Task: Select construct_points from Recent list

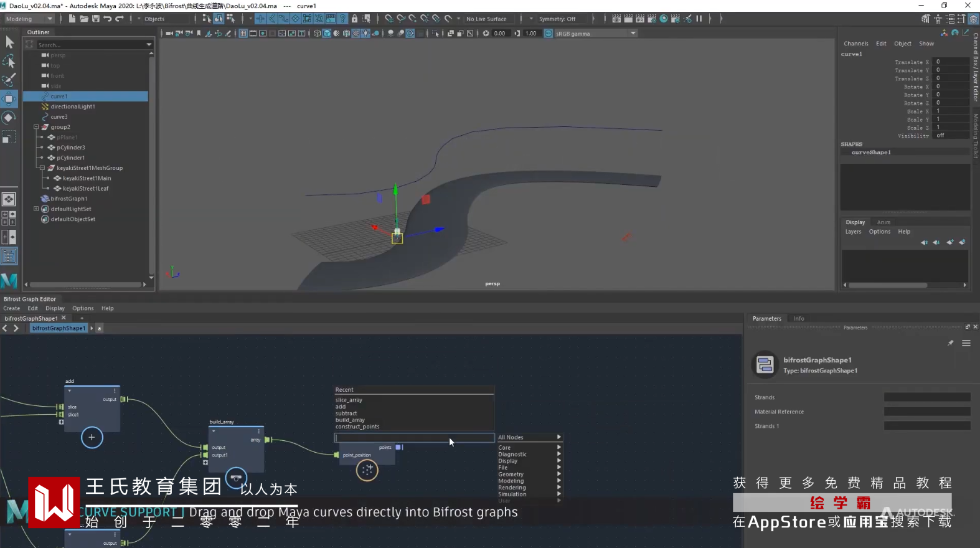Action: click(x=357, y=427)
